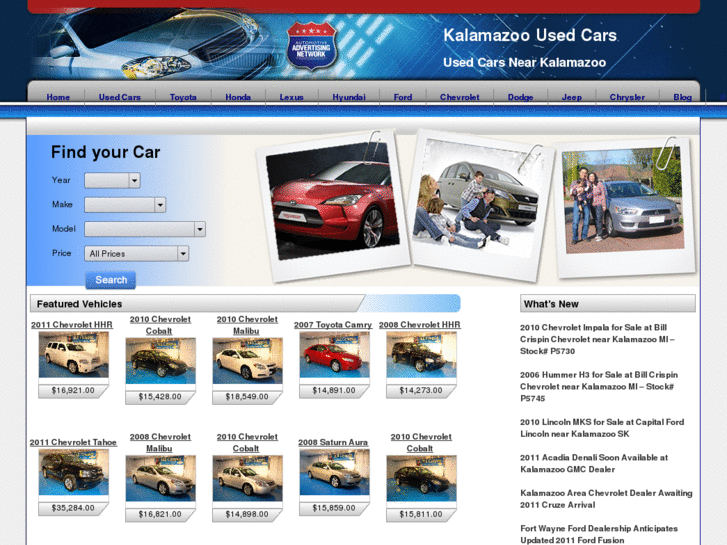Open the Used Cars nav item
The height and width of the screenshot is (545, 727).
coord(120,97)
